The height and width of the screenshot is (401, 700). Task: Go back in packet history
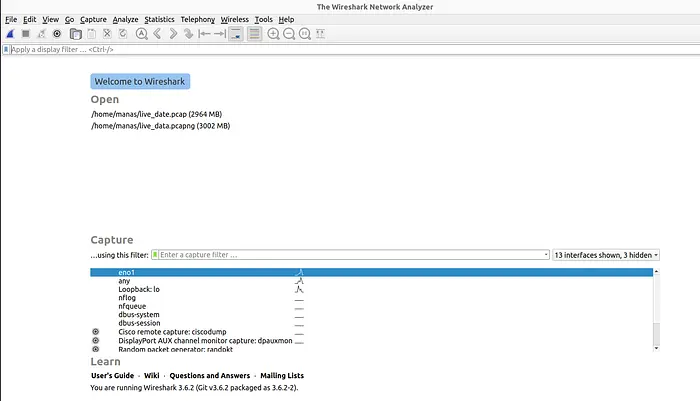point(157,34)
